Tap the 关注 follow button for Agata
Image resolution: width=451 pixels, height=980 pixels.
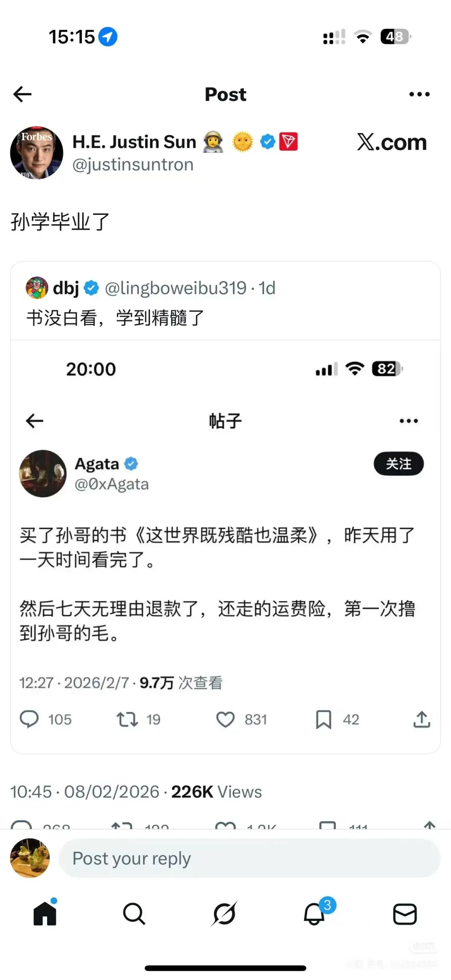coord(398,464)
